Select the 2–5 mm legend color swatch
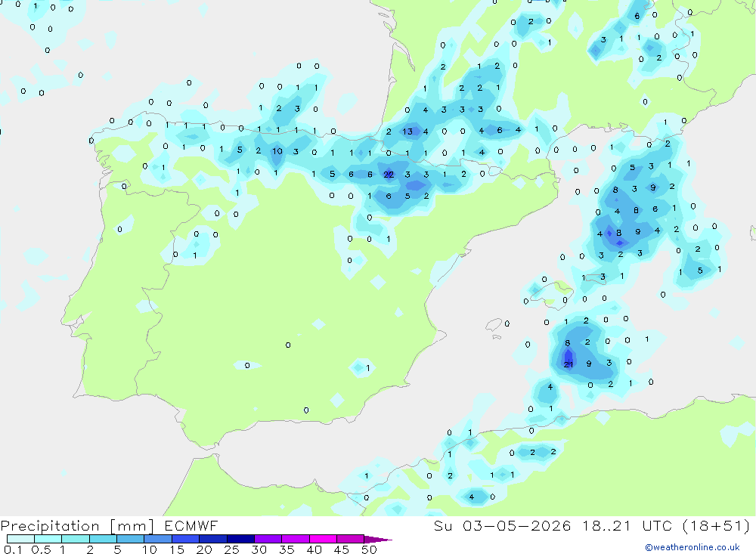756x554 pixels. 103,539
